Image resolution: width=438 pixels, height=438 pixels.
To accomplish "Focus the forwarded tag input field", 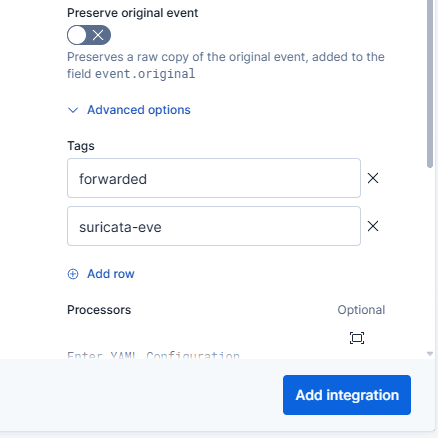I will pos(214,178).
